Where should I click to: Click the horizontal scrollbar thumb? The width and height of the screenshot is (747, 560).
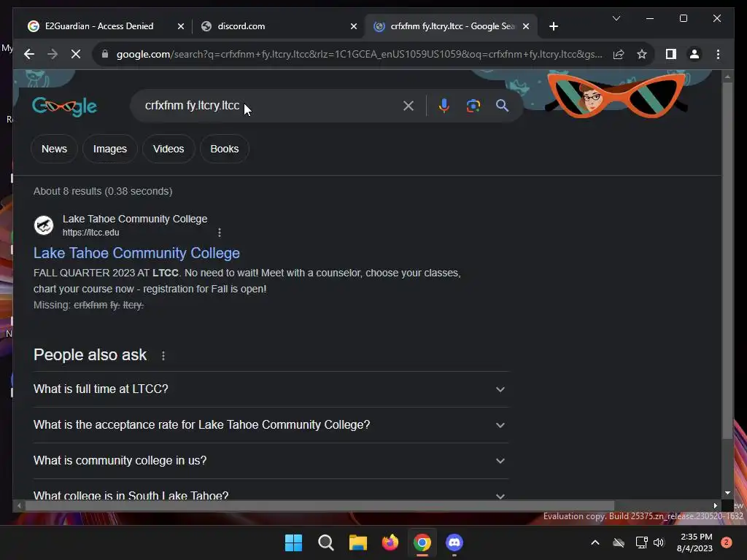(320, 506)
